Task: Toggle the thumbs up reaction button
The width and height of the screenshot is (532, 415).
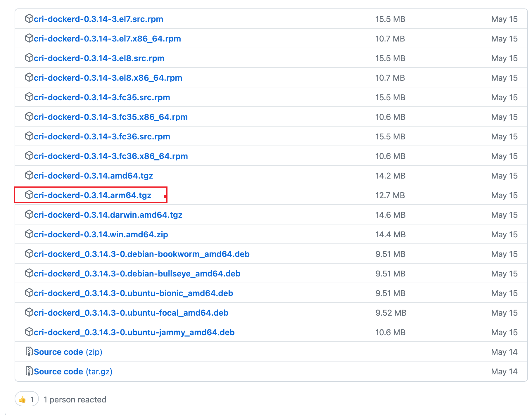Action: (x=27, y=399)
